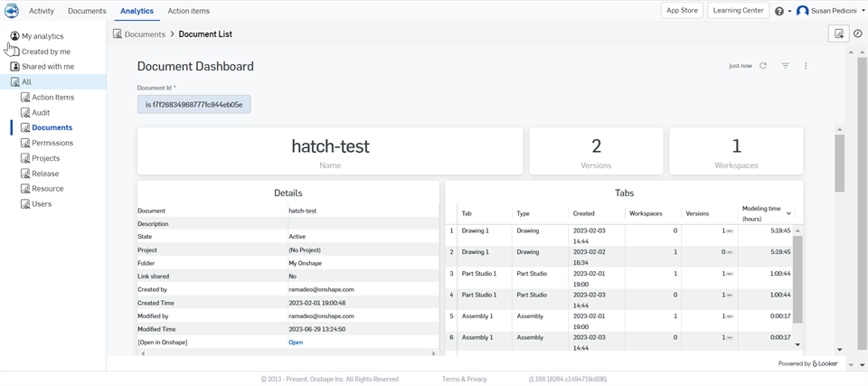The height and width of the screenshot is (386, 868).
Task: Click the Onshape logo icon
Action: pos(12,11)
